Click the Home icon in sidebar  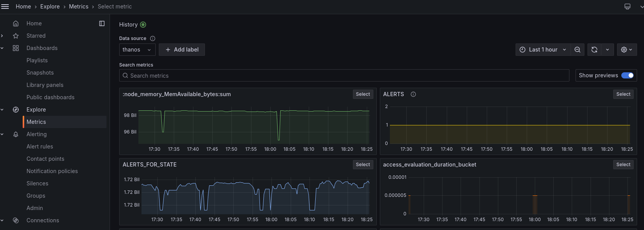(16, 23)
